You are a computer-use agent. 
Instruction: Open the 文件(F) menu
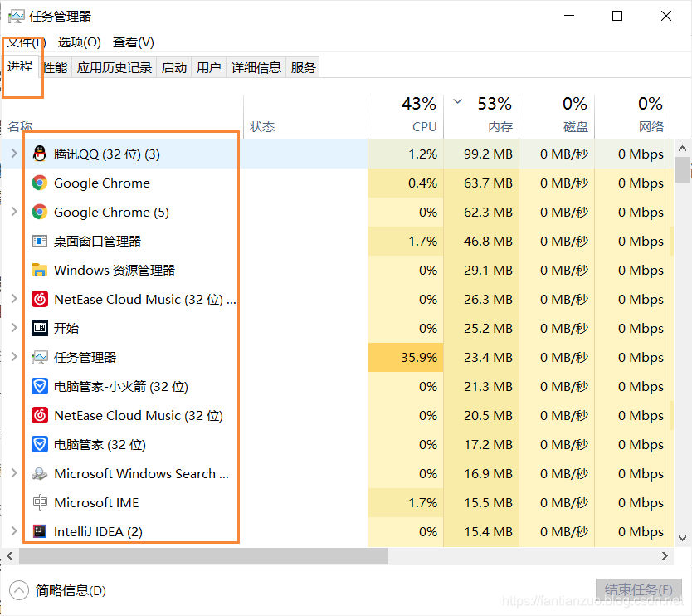click(27, 42)
